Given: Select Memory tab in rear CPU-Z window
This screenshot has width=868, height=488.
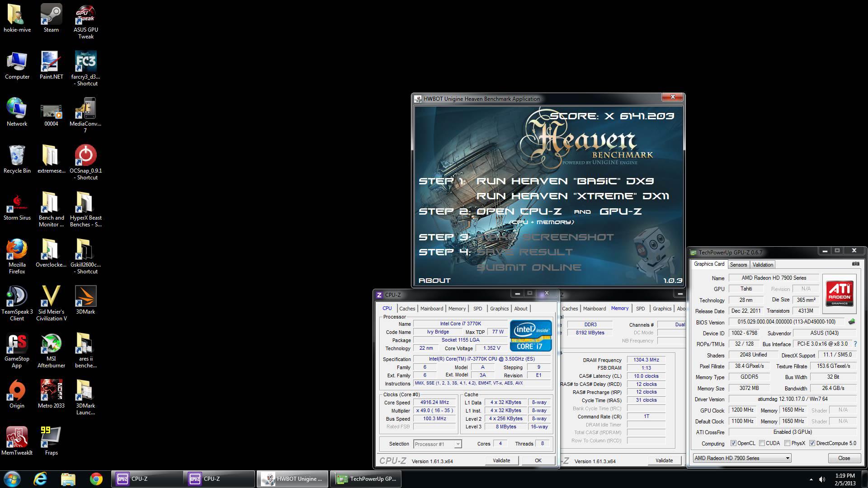Looking at the screenshot, I should coord(620,308).
